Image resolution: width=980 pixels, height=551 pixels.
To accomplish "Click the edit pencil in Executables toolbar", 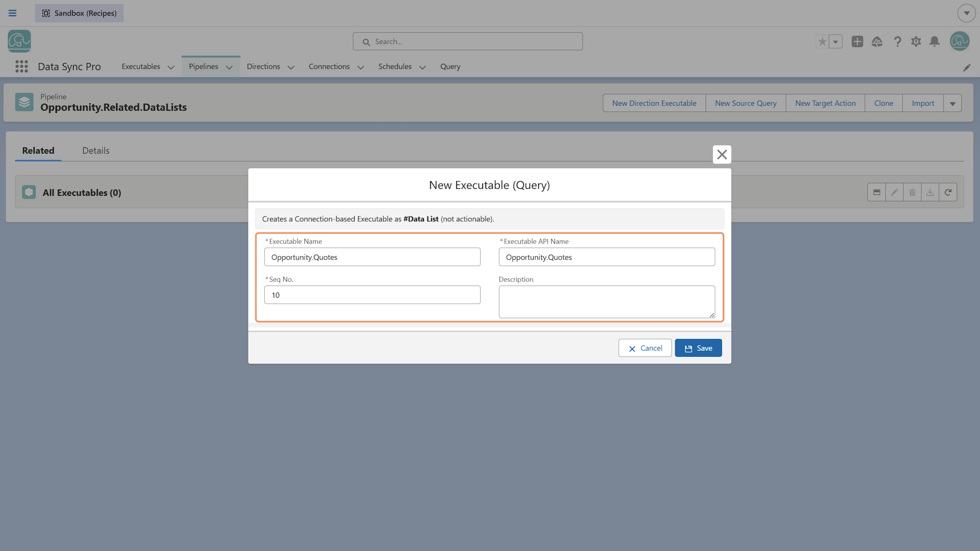I will (895, 192).
